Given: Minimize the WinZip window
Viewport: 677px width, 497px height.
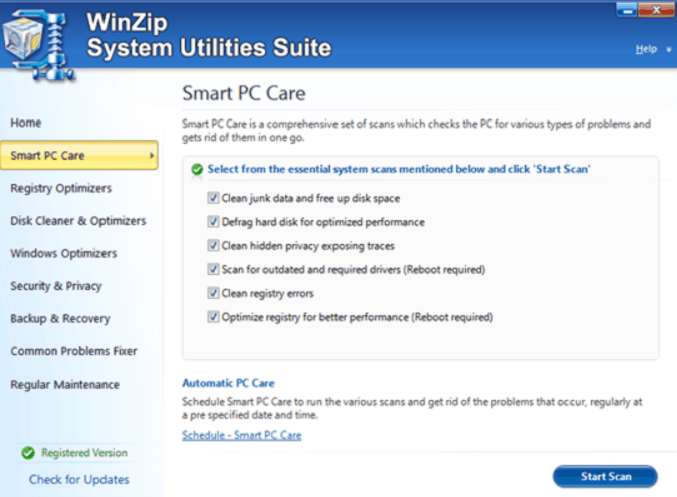Looking at the screenshot, I should pyautogui.click(x=628, y=10).
